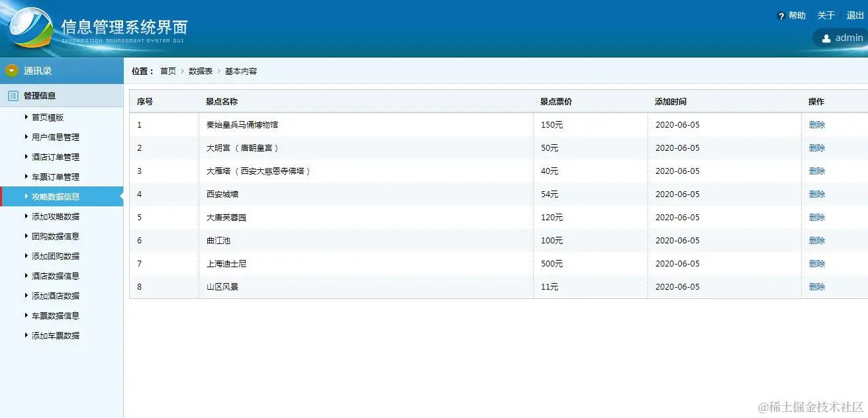Open the 通讯录 section header
The height and width of the screenshot is (418, 868).
coord(62,71)
